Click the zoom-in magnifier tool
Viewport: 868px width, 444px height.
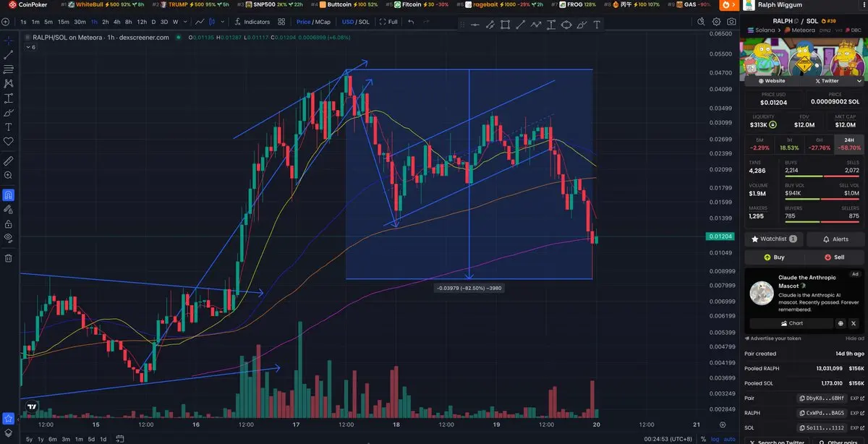pos(8,176)
